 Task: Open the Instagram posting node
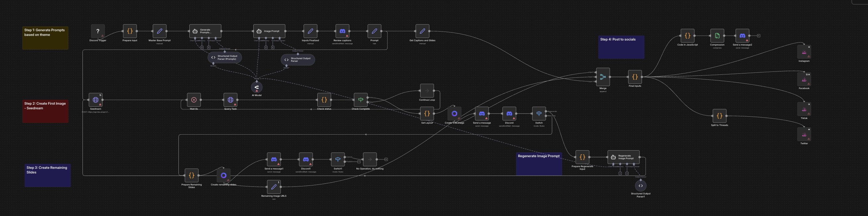pos(804,52)
